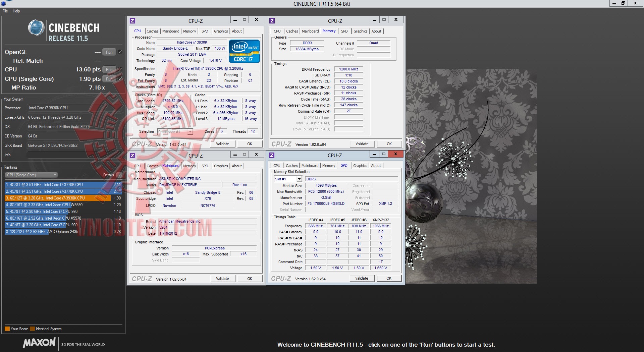Image resolution: width=644 pixels, height=352 pixels.
Task: Switch to Memory tab in the CPU-Z SPD window
Action: 329,166
